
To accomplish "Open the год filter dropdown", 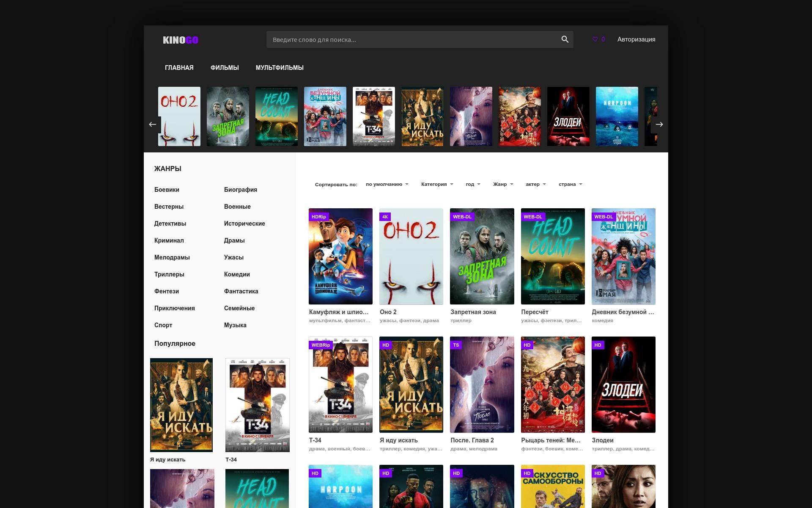I will (x=473, y=184).
